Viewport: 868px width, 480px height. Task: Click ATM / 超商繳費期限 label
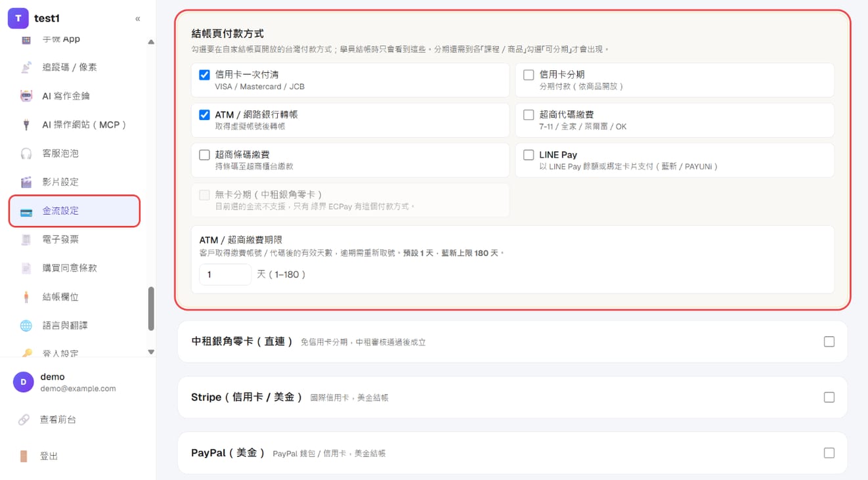point(240,240)
